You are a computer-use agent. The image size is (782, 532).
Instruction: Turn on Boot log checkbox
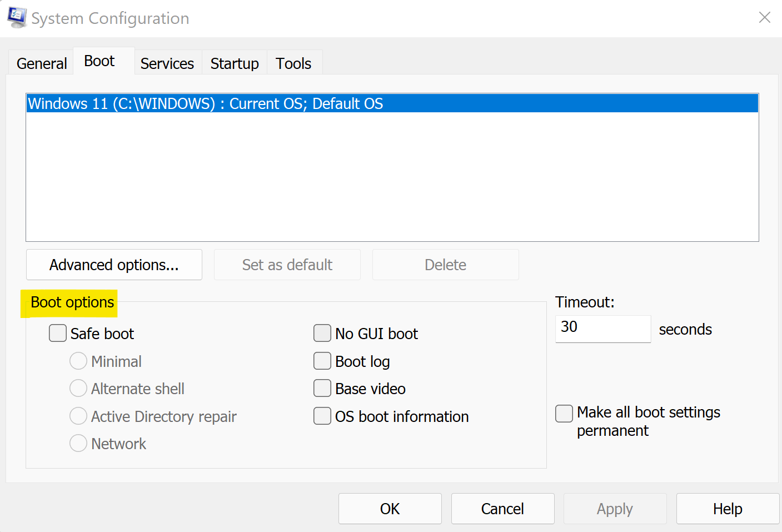[x=322, y=361]
